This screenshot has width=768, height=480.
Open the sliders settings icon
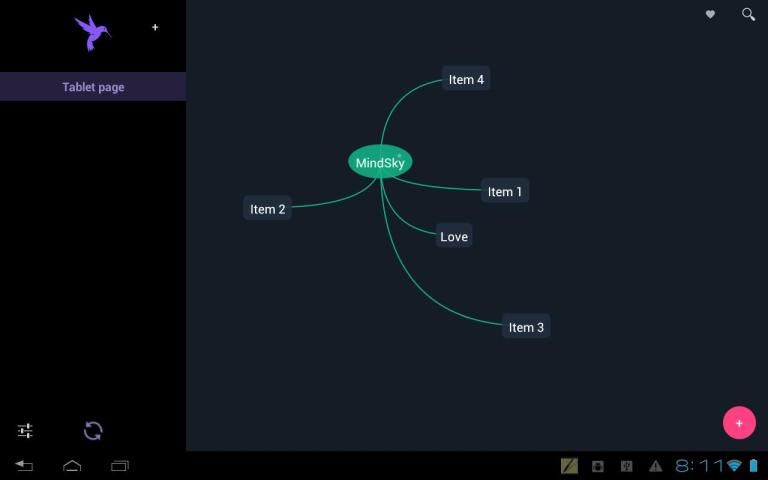tap(25, 431)
